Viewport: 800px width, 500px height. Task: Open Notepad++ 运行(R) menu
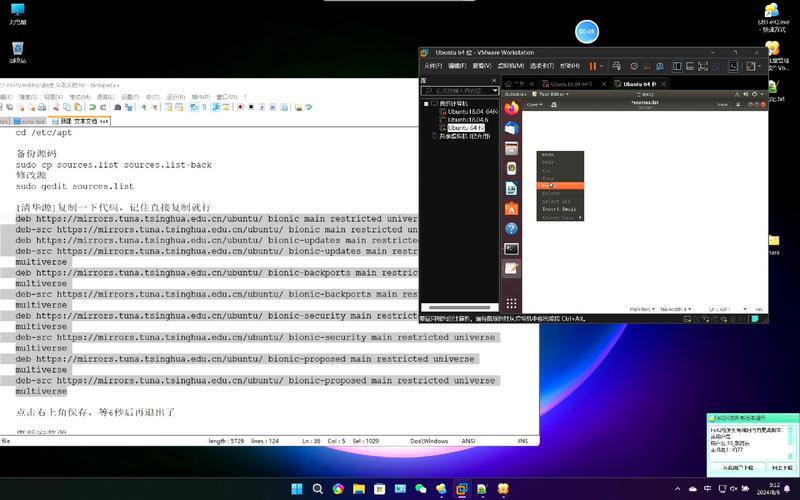176,97
